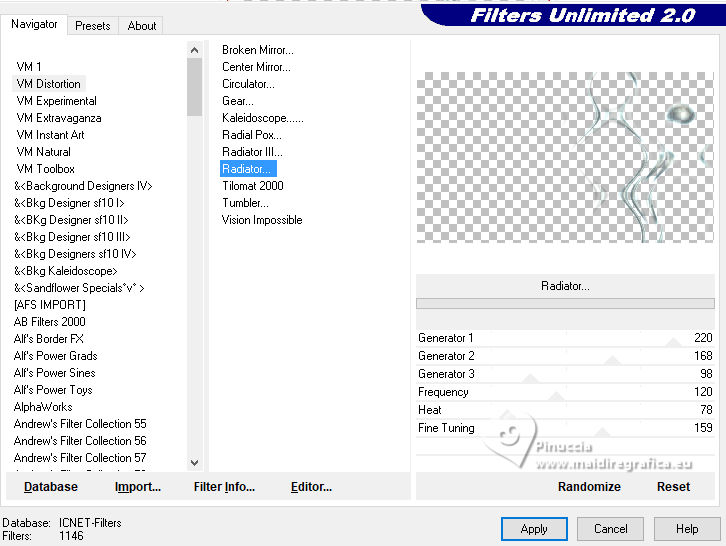This screenshot has height=546, width=726.
Task: Select Andrew's Filter Collection 56
Action: (80, 441)
